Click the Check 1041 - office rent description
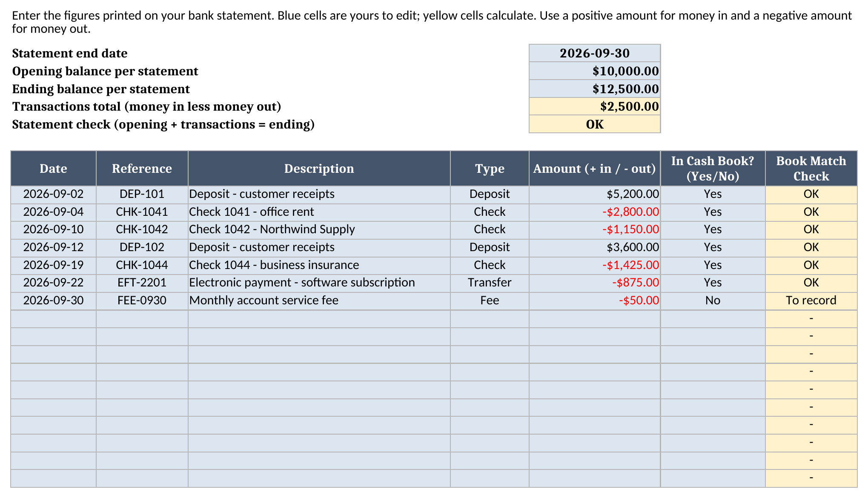The height and width of the screenshot is (498, 868). pyautogui.click(x=319, y=212)
